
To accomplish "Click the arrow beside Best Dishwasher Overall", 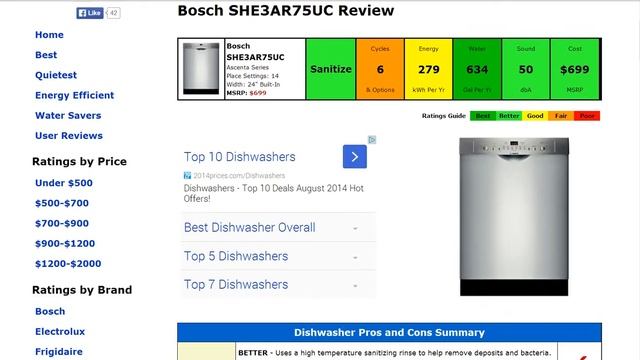I will (x=355, y=229).
